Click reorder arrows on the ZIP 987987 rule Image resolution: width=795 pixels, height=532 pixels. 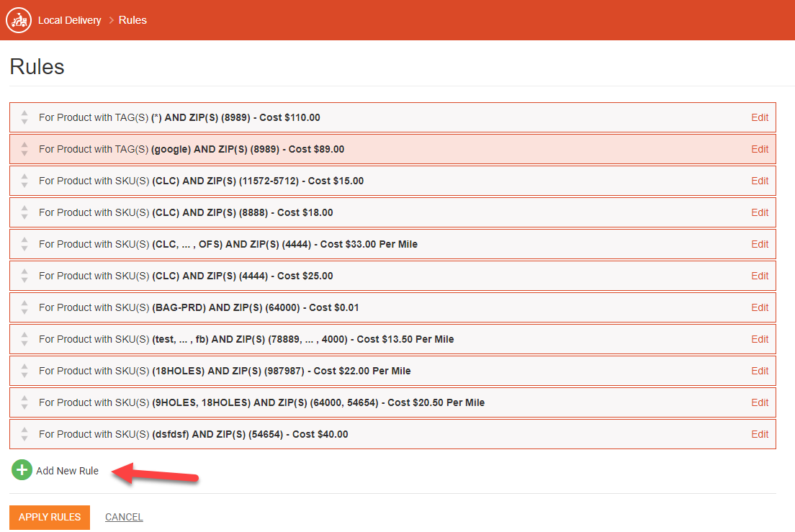point(24,371)
